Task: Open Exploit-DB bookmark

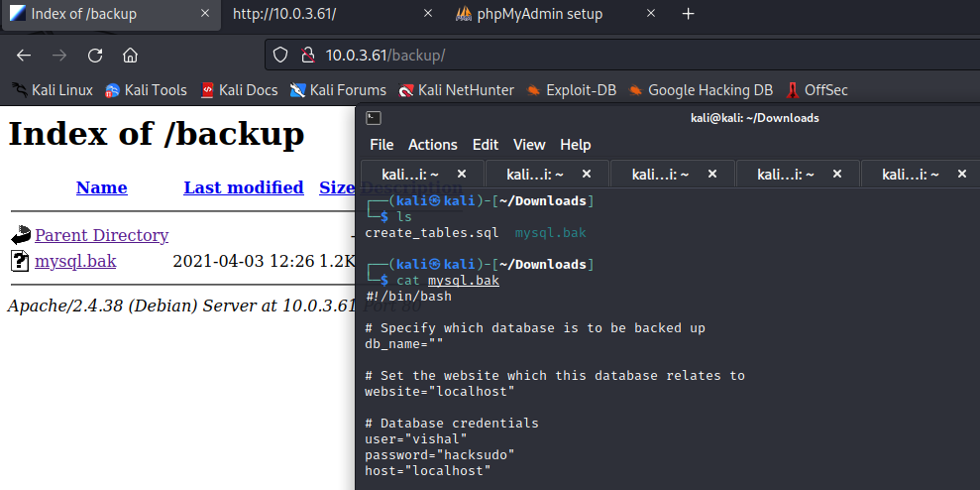Action: (x=571, y=90)
